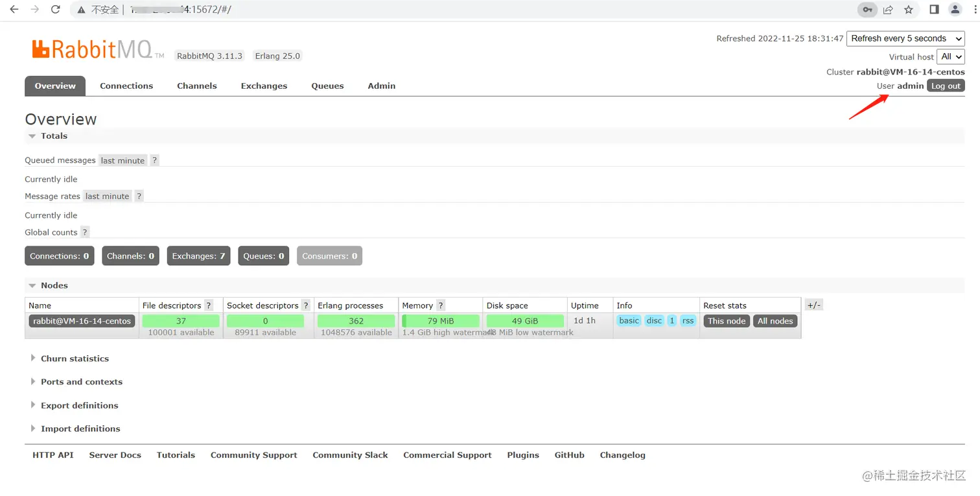Click the rss info tag
Screen dimensions: 980x496
click(x=688, y=321)
